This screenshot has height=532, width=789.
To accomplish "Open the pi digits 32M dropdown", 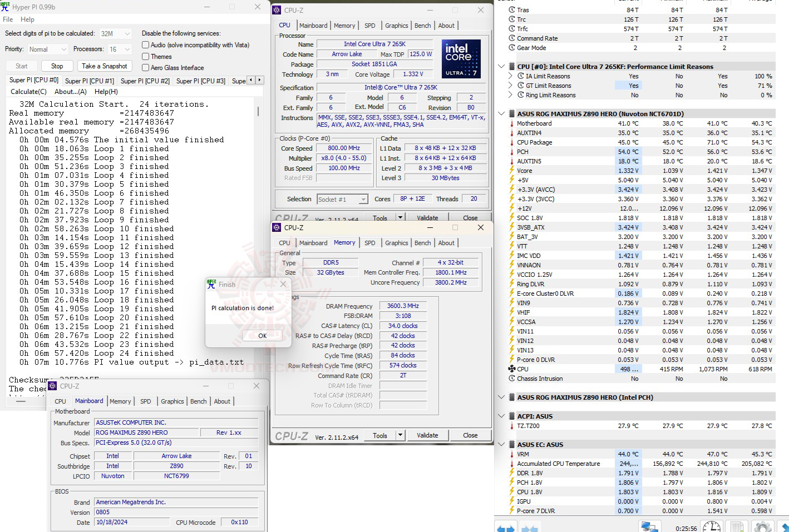I will [115, 34].
